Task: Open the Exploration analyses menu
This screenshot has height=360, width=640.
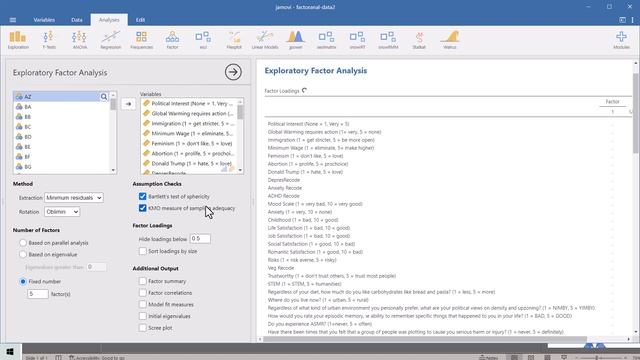Action: point(18,40)
